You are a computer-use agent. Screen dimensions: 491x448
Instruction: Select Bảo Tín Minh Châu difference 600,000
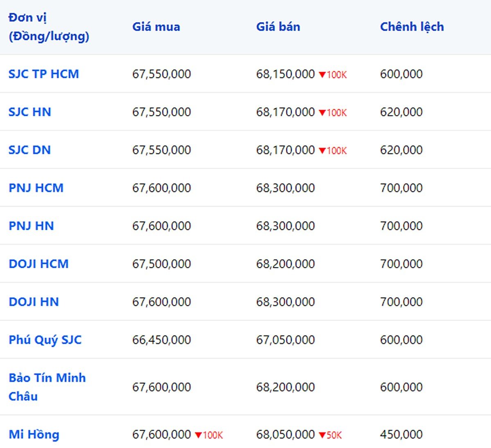[x=401, y=387]
